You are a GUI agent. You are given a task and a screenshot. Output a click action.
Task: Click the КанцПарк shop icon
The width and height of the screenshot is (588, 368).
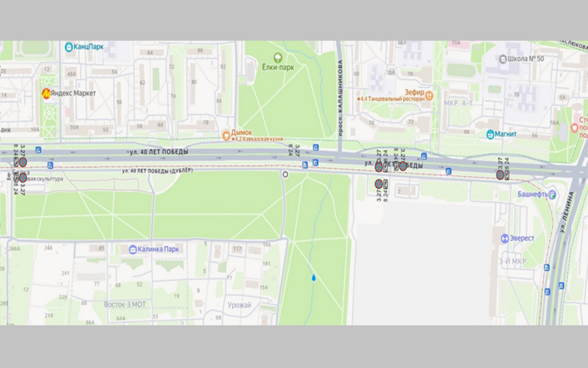point(69,47)
